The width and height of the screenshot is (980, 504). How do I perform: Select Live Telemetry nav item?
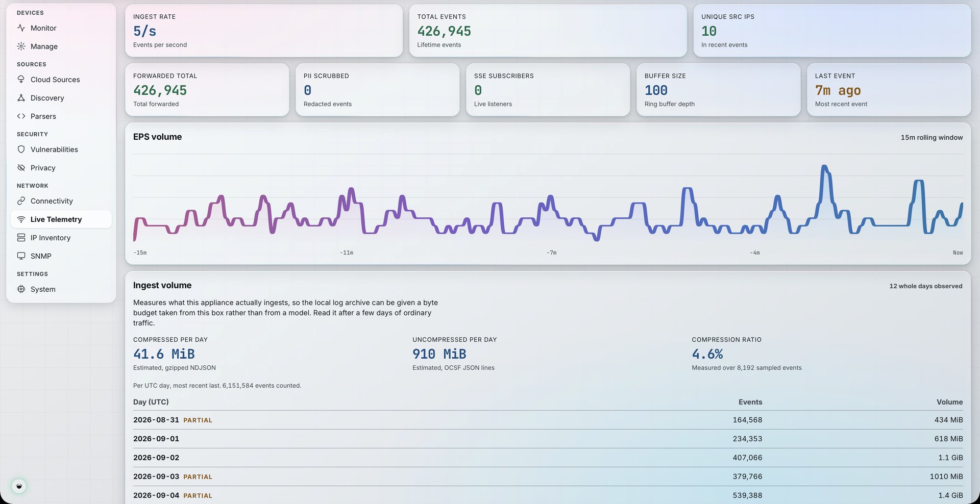tap(61, 219)
